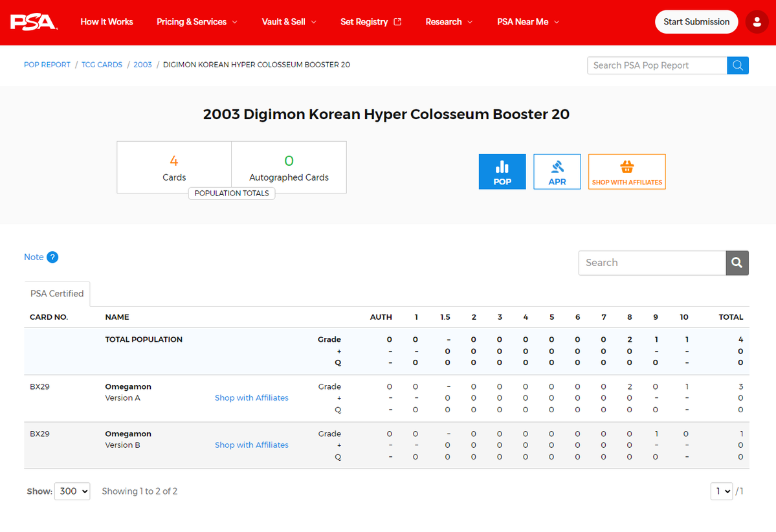Expand the Vault & Sell menu
The image size is (776, 532).
(x=289, y=22)
